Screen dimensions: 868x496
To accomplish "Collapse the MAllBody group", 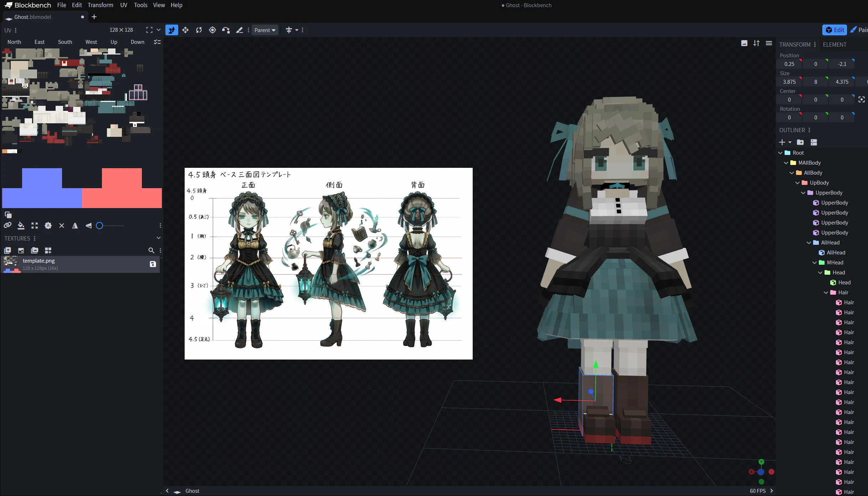I will (786, 163).
